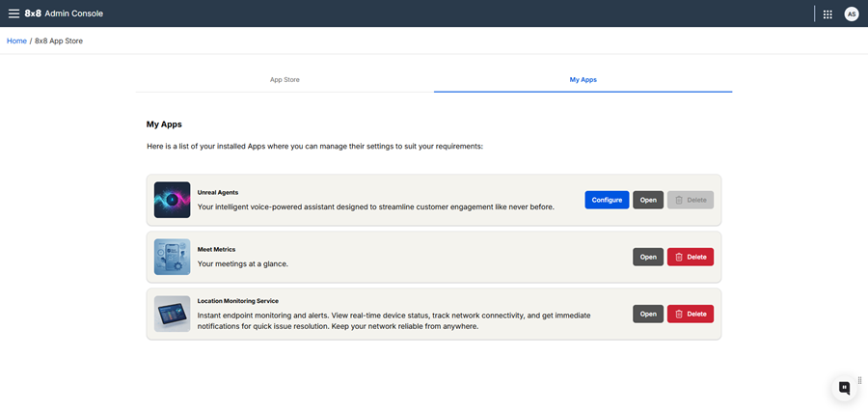Delete the Meet Metrics app
Screen dimensions: 868x412
(691, 257)
